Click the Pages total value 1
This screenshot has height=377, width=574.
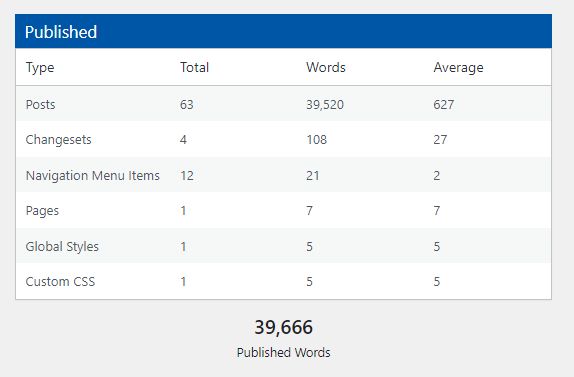(x=183, y=210)
